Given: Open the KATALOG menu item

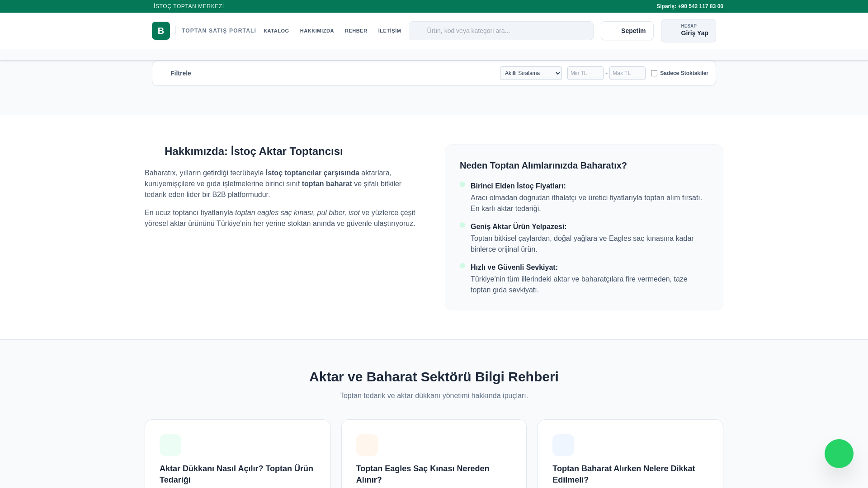Looking at the screenshot, I should 276,31.
